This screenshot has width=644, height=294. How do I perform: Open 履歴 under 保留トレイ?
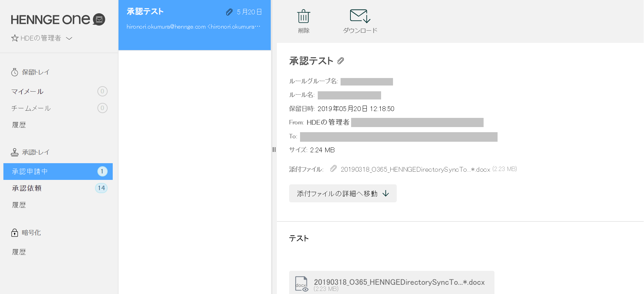pyautogui.click(x=19, y=125)
